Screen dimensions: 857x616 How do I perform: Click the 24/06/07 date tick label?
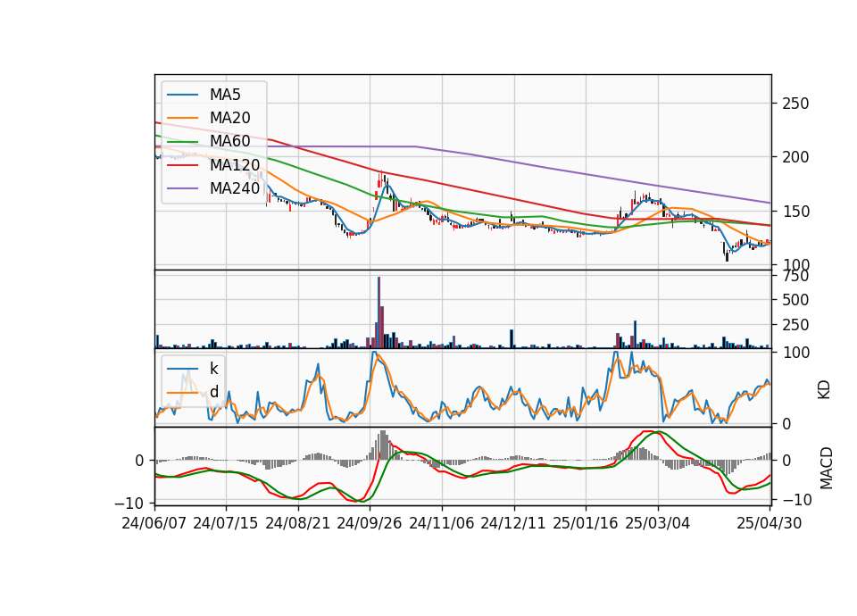pyautogui.click(x=154, y=523)
